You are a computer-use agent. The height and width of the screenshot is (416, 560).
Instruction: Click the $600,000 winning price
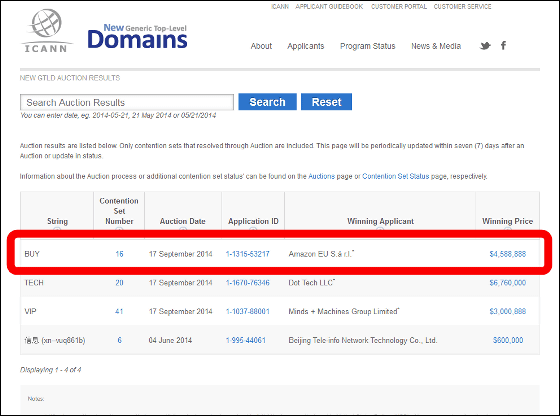(508, 340)
